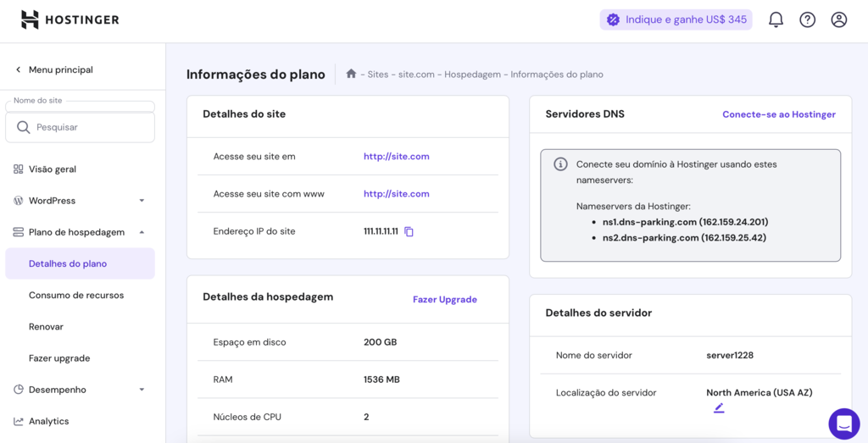This screenshot has height=443, width=868.
Task: Click the Visão geral grid icon
Action: tap(19, 169)
